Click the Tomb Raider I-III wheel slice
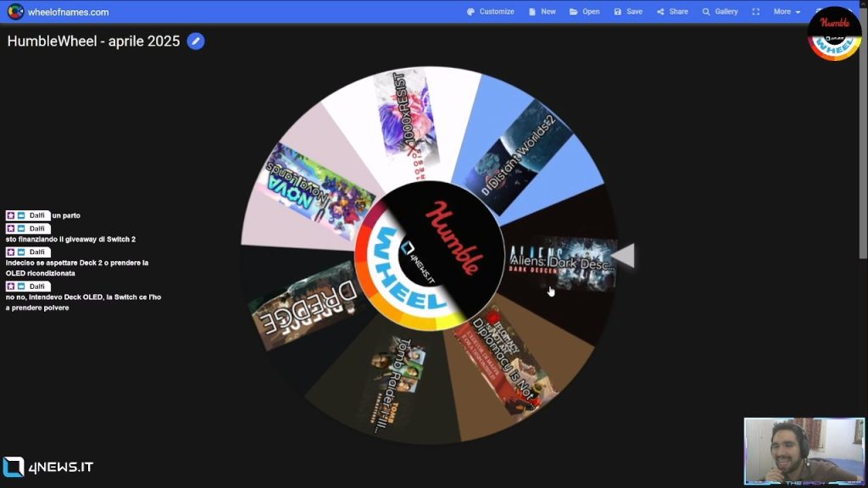Viewport: 868px width, 488px height. tap(393, 385)
